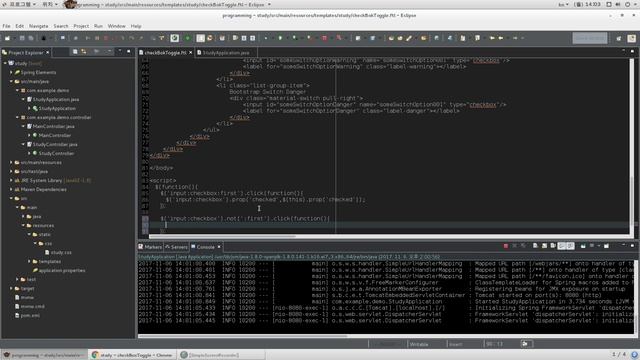Viewport: 640px width, 360px height.
Task: Open the File menu
Action: pos(7,26)
